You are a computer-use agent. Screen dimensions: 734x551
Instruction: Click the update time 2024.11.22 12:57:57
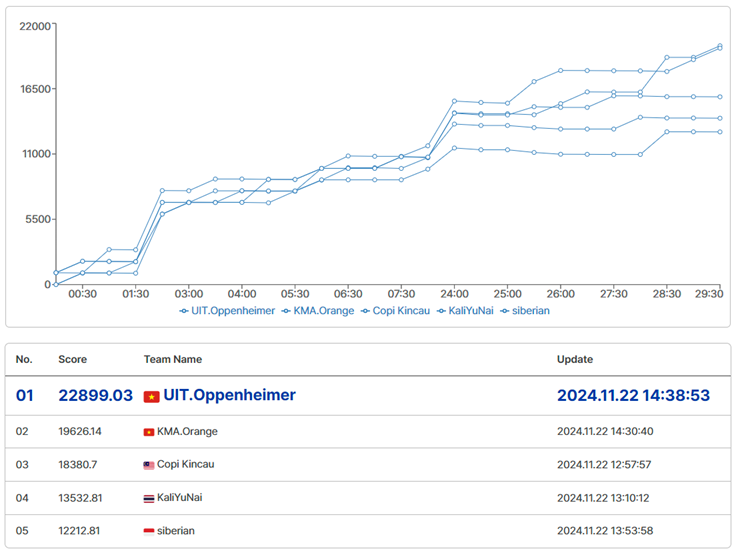click(x=604, y=465)
